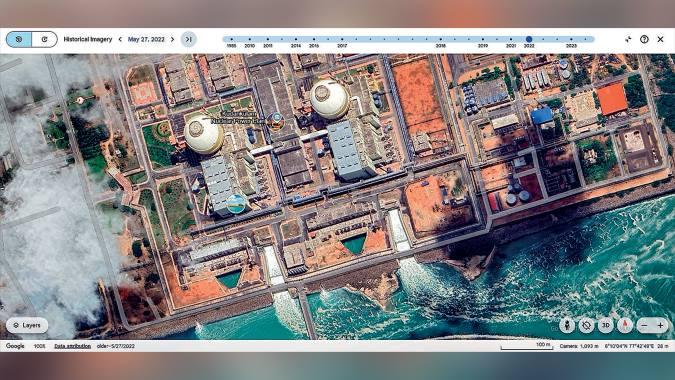Click the current 2022 timeline slider handle
The height and width of the screenshot is (380, 675).
(x=529, y=39)
